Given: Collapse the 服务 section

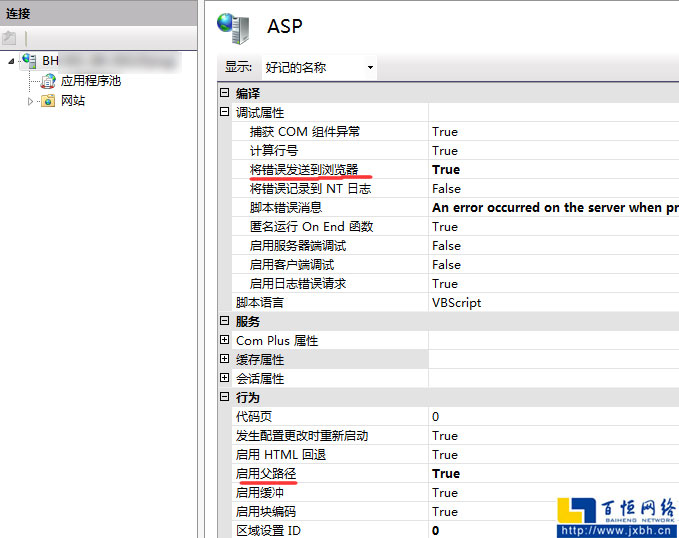Looking at the screenshot, I should (224, 321).
